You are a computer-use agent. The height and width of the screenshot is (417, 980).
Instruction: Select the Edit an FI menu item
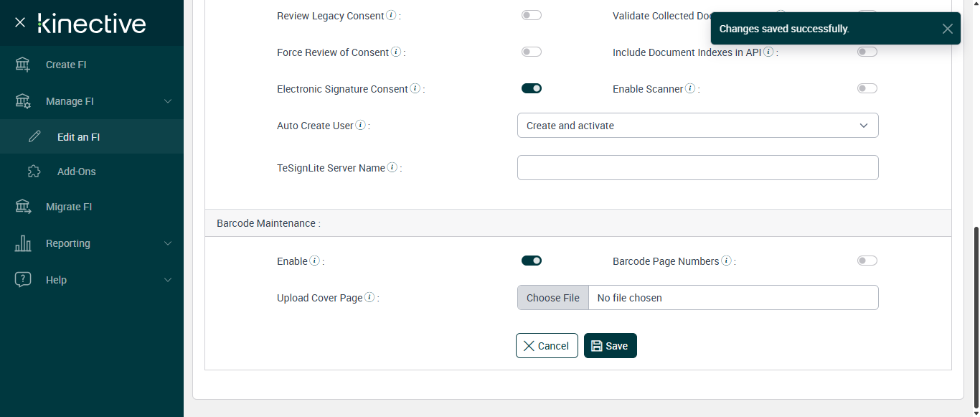coord(78,137)
